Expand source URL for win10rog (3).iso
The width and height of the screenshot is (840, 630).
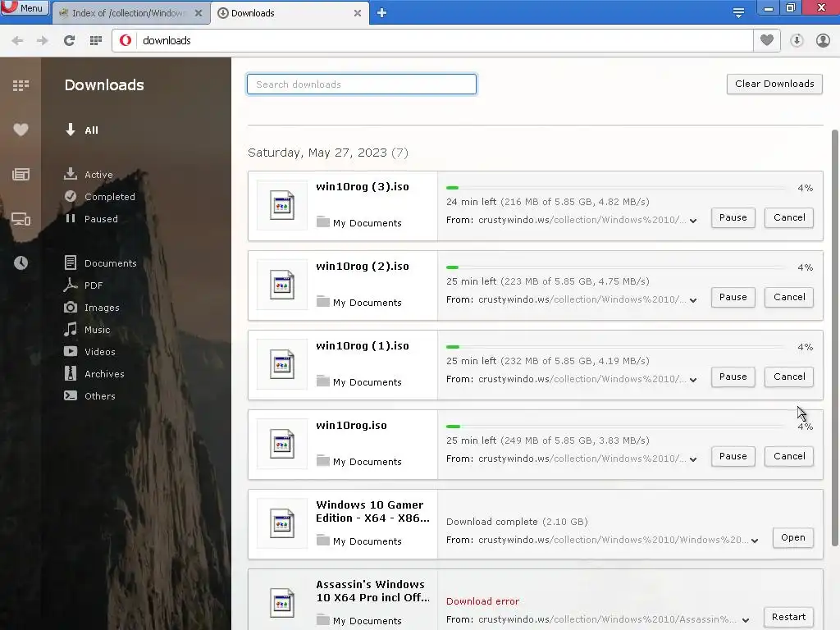(x=693, y=221)
